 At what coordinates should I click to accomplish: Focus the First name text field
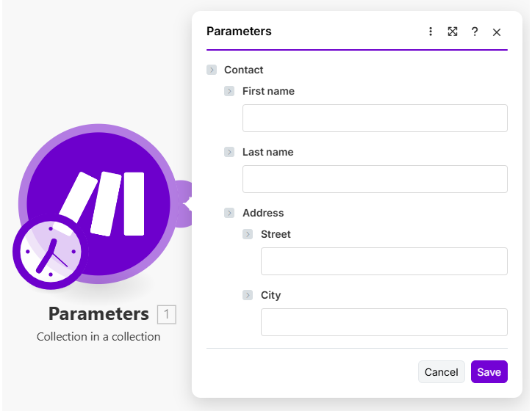tap(375, 118)
